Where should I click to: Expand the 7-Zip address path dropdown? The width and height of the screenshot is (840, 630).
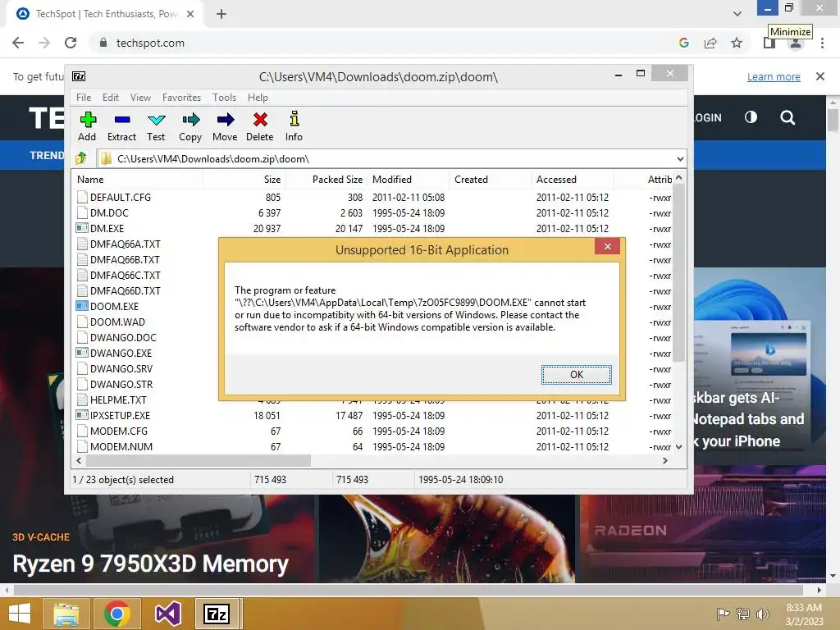(x=680, y=158)
